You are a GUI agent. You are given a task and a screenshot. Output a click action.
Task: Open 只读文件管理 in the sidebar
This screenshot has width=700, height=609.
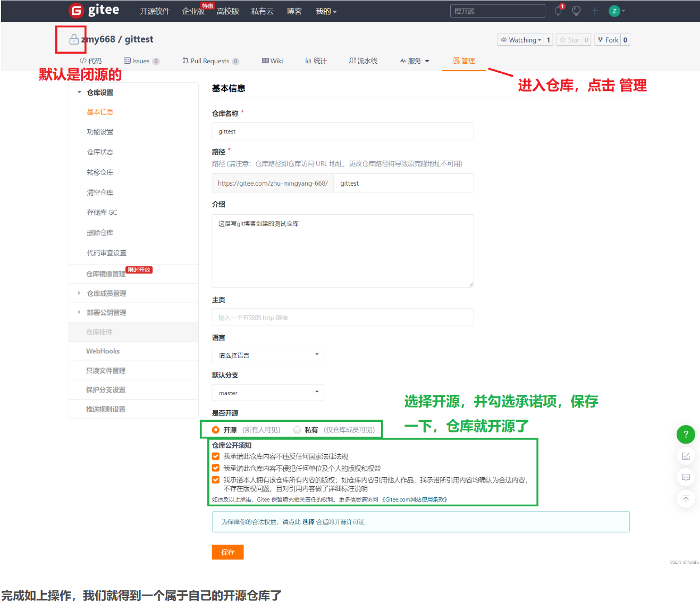(106, 371)
